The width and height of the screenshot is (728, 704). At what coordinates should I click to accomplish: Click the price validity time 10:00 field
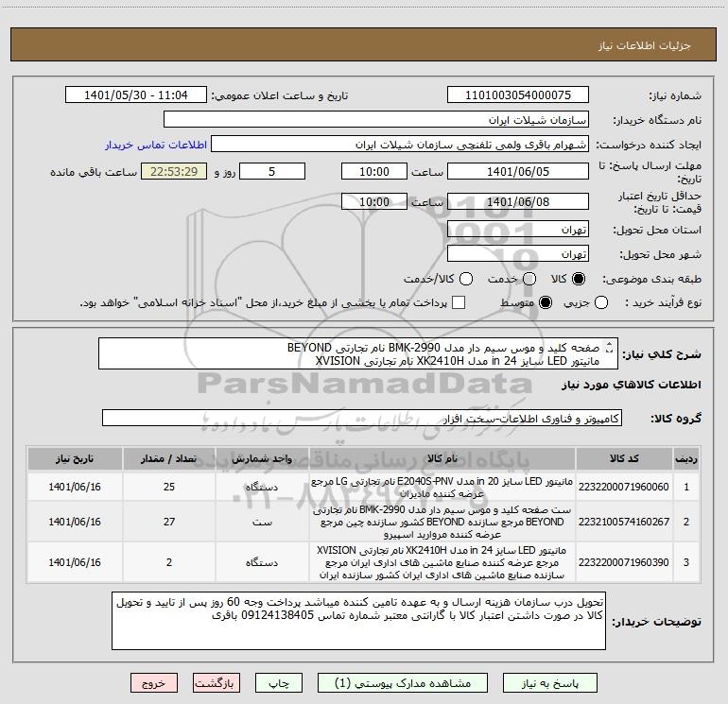pos(374,202)
